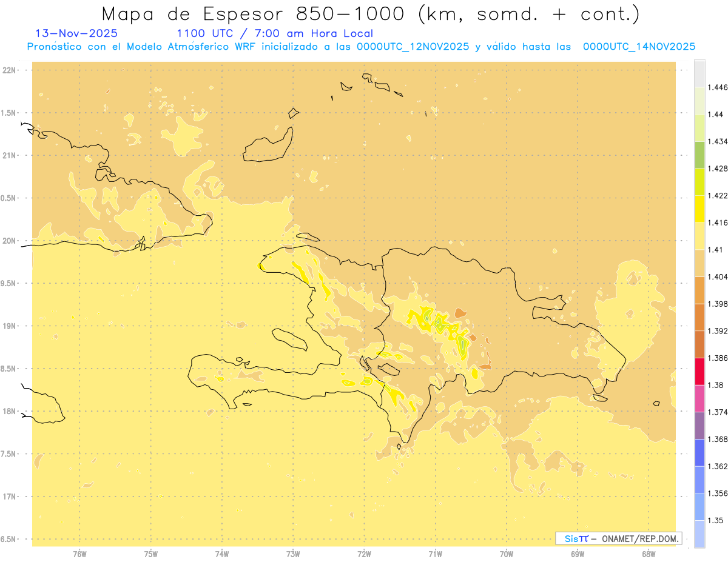Viewport: 728px width, 562px height.
Task: Click the '72W' longitude label
Action: [x=364, y=554]
